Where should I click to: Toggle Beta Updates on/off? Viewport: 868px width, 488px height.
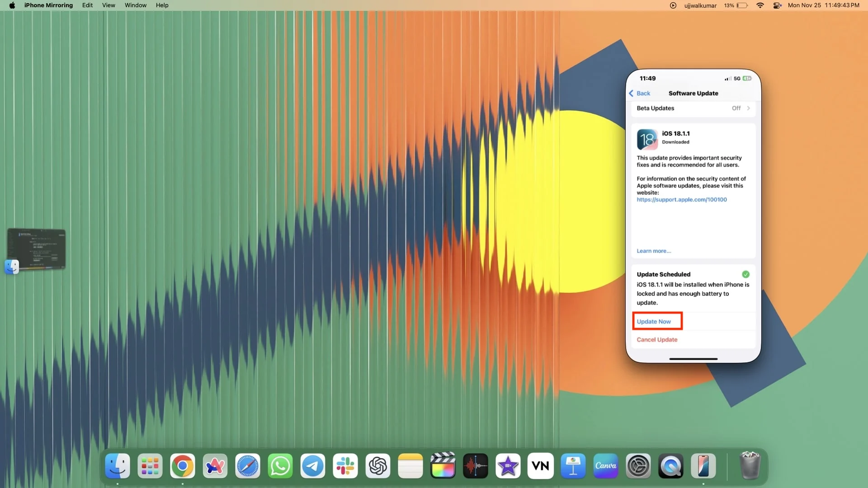[741, 108]
